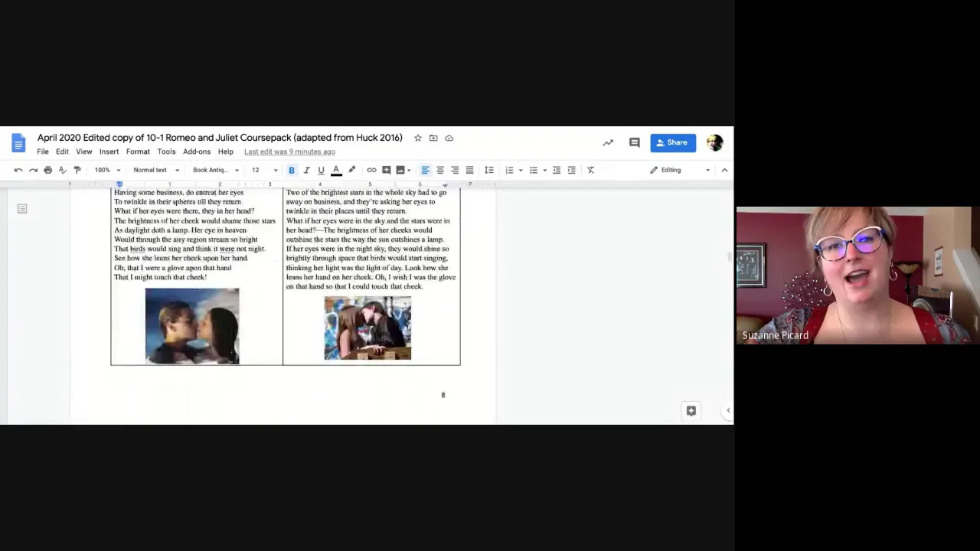Decrease indent
The image size is (980, 551).
(x=557, y=170)
